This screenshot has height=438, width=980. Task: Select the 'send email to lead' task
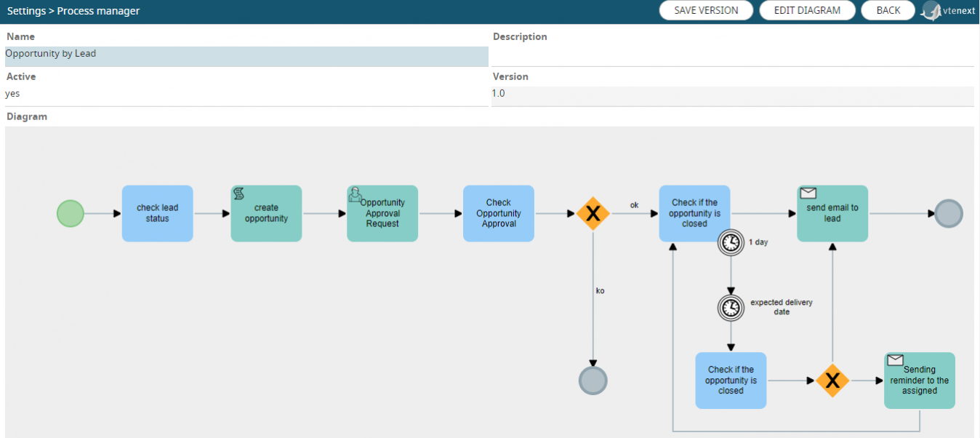(832, 213)
